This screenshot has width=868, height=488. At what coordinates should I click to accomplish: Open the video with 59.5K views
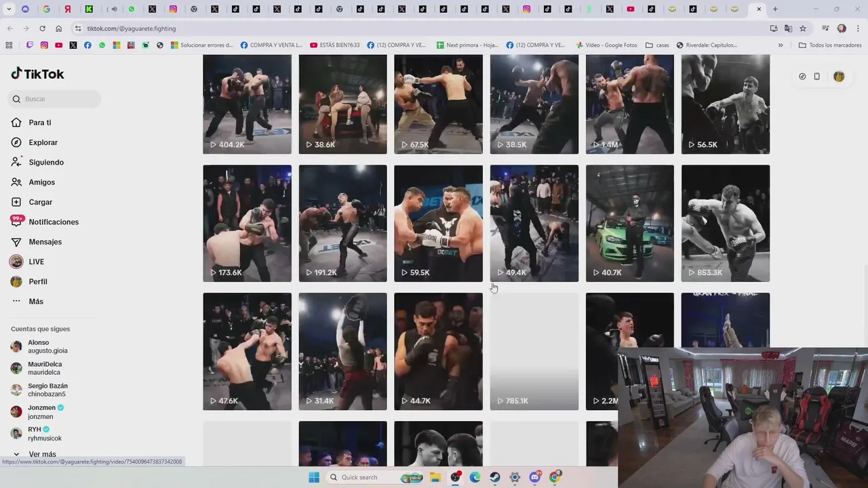438,223
